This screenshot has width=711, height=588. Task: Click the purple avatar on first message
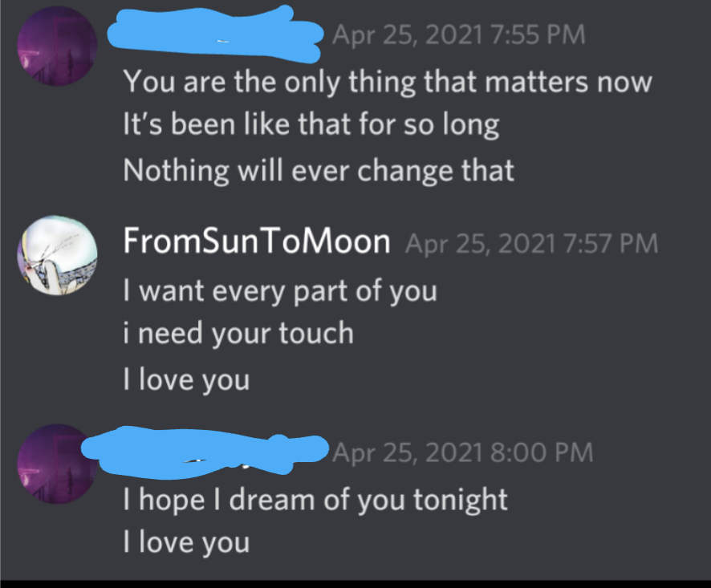pyautogui.click(x=57, y=47)
